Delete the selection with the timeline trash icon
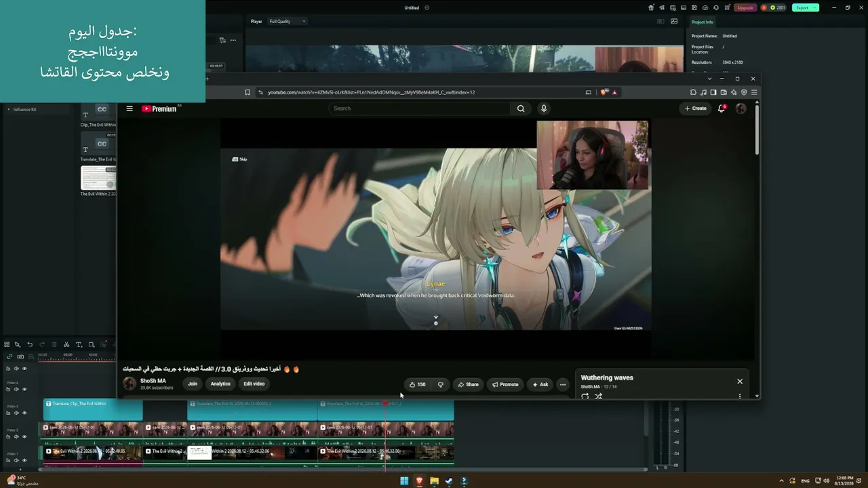The image size is (868, 488). (x=54, y=344)
